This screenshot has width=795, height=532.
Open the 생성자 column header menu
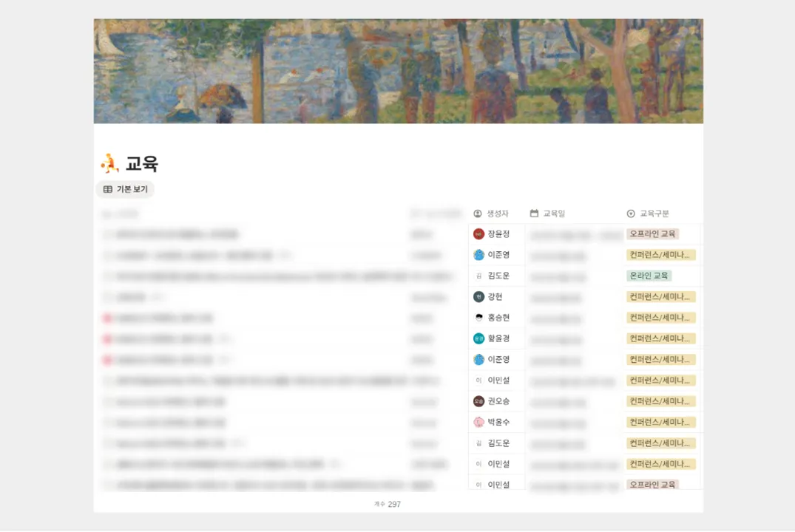[x=498, y=214]
